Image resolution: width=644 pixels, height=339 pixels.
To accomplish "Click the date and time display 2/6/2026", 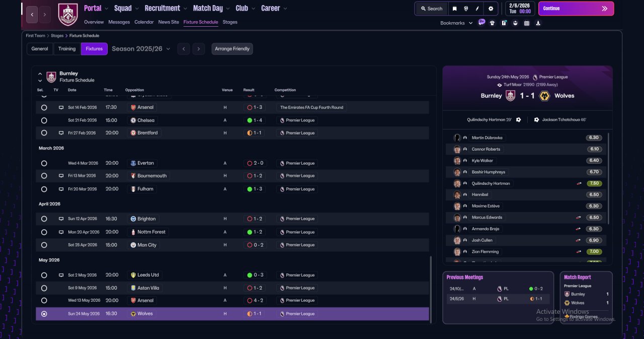I will click(520, 9).
